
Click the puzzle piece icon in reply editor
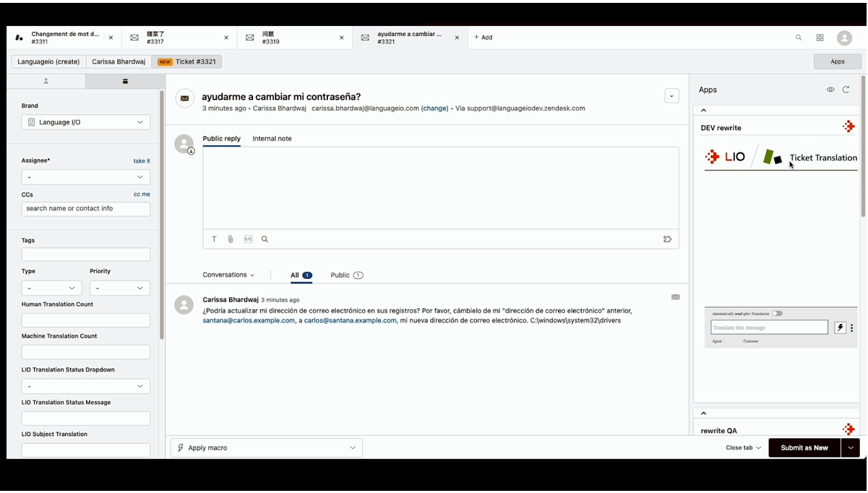coord(667,239)
